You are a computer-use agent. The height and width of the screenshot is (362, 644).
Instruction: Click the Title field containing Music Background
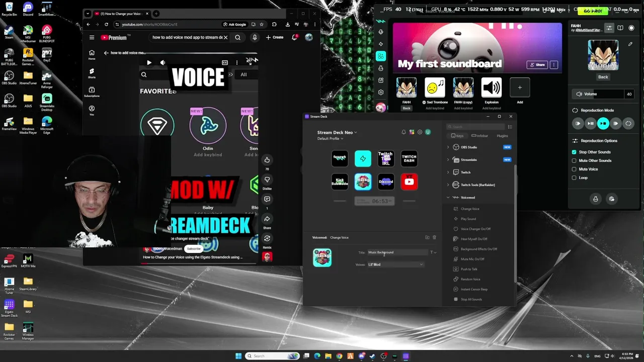point(397,252)
